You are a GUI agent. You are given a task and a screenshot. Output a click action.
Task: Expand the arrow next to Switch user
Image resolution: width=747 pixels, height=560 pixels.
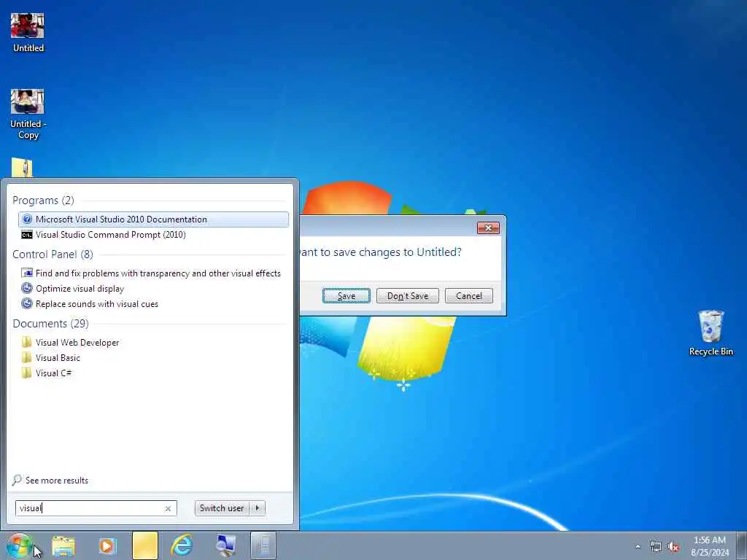[258, 508]
